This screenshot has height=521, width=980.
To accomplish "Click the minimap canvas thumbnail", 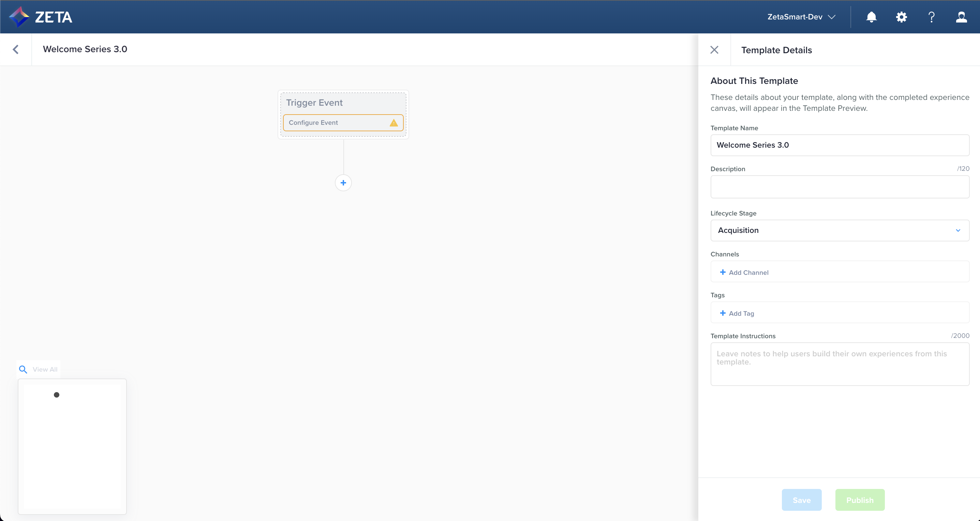I will 72,446.
